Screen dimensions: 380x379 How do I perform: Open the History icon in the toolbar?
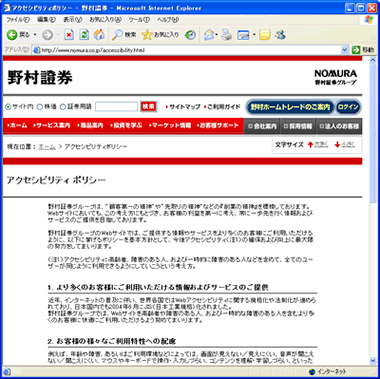tap(190, 35)
